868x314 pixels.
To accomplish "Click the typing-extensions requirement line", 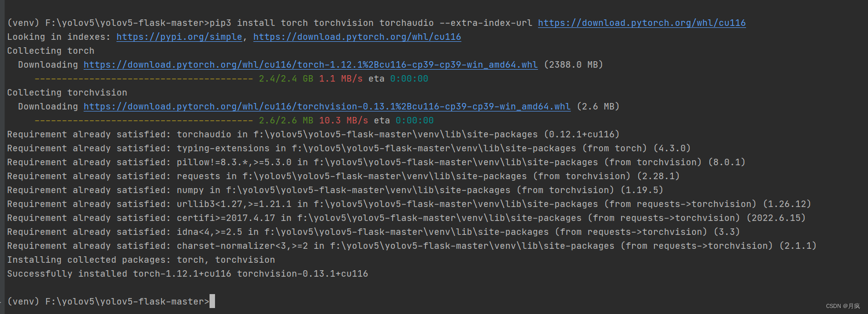I will click(348, 148).
